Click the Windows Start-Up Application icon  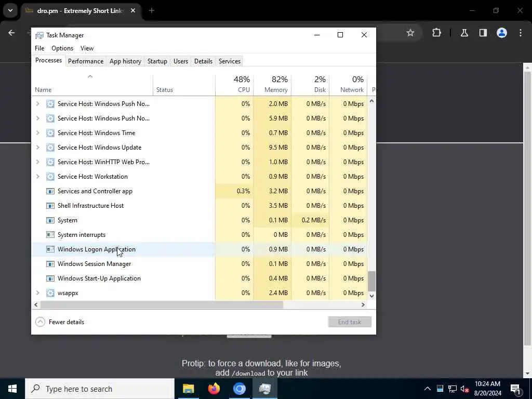(50, 278)
